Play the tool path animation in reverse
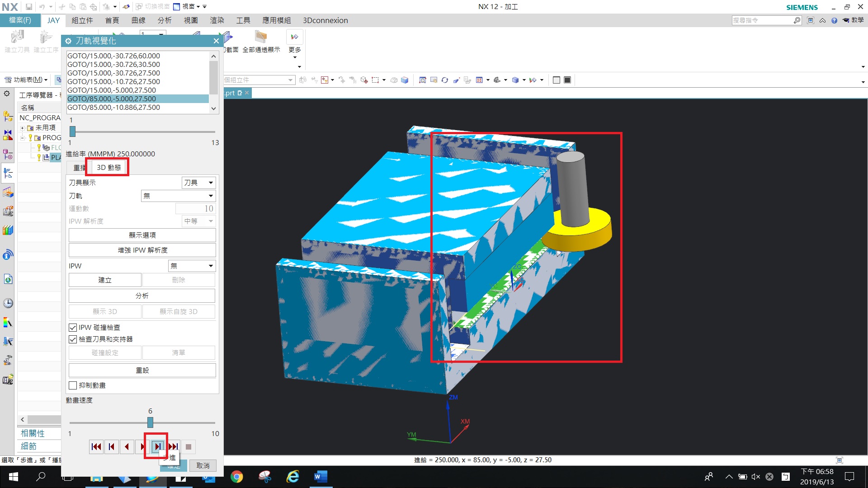 (x=127, y=447)
